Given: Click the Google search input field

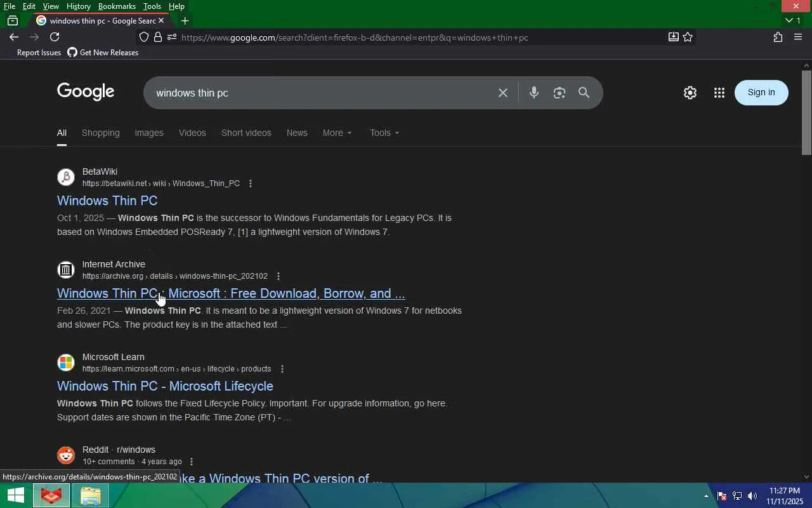Looking at the screenshot, I should (x=324, y=93).
